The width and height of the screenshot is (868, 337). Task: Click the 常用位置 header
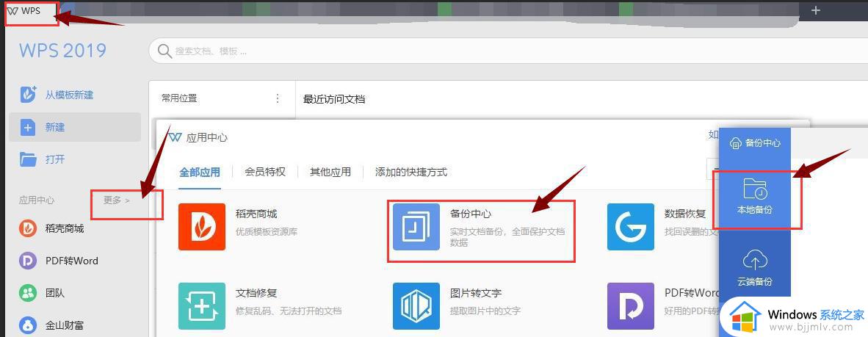click(x=178, y=98)
